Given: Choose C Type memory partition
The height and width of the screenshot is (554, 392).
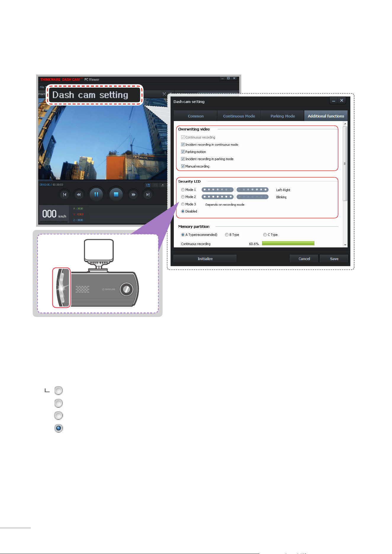Looking at the screenshot, I should [265, 235].
